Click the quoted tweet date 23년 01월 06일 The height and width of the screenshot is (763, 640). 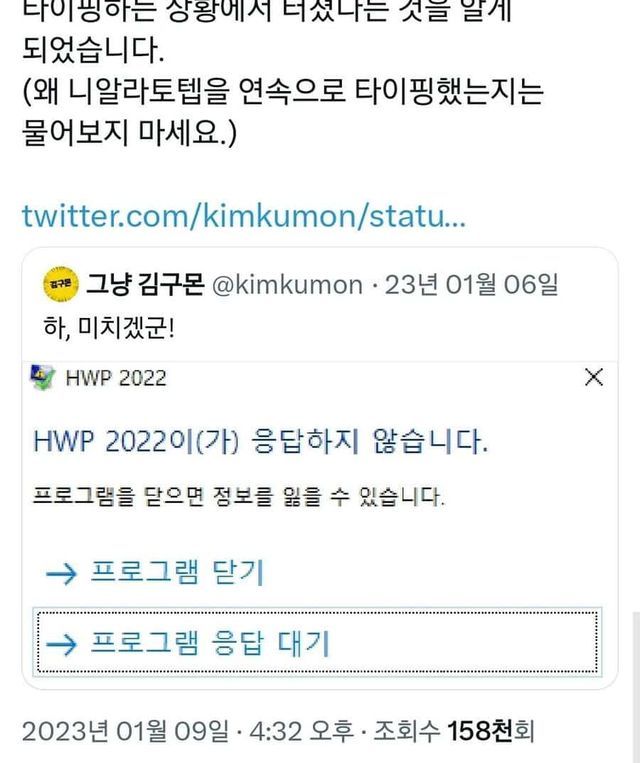point(471,285)
